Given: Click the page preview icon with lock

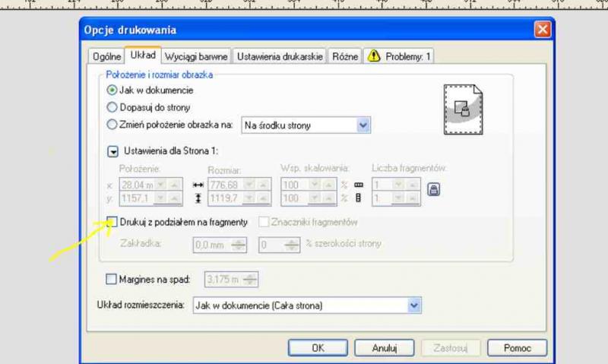Looking at the screenshot, I should pyautogui.click(x=463, y=108).
